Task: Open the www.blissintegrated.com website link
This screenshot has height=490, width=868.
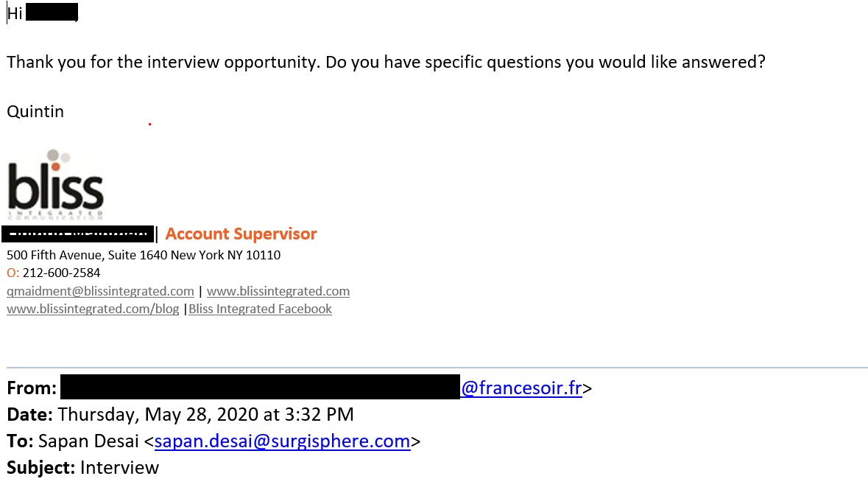Action: [x=278, y=291]
